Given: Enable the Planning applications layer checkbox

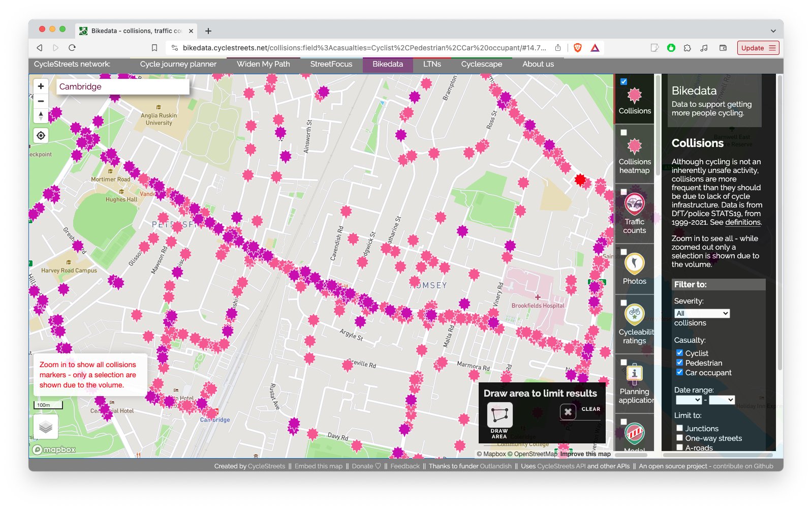Looking at the screenshot, I should pos(623,362).
